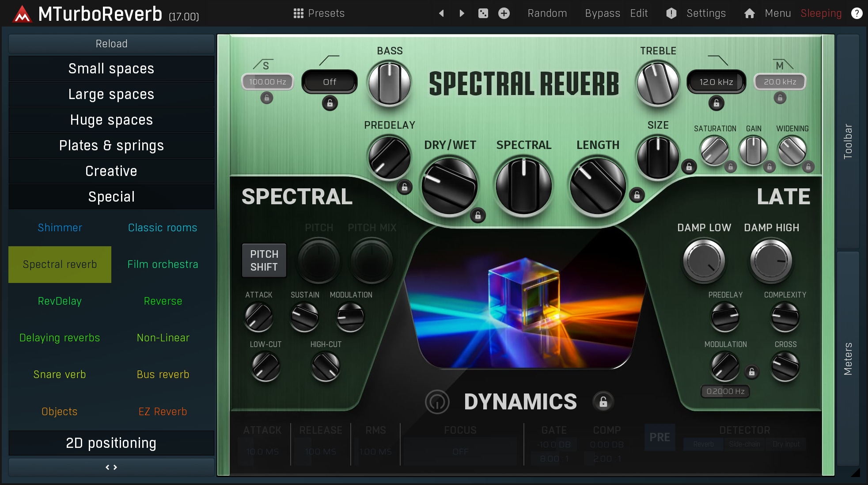Click the lock under 100.00 Hz field
Screen dimensions: 868x485
click(266, 98)
